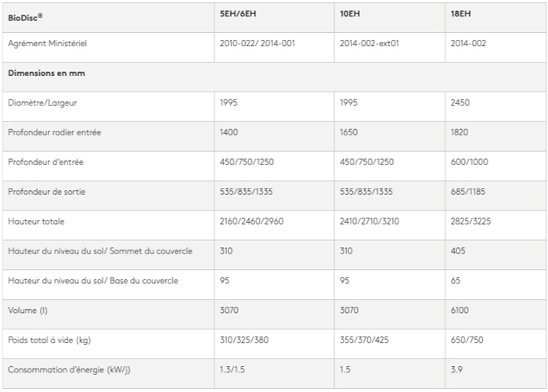This screenshot has height=392, width=548.
Task: Click the Volume (l) row label
Action: 28,311
